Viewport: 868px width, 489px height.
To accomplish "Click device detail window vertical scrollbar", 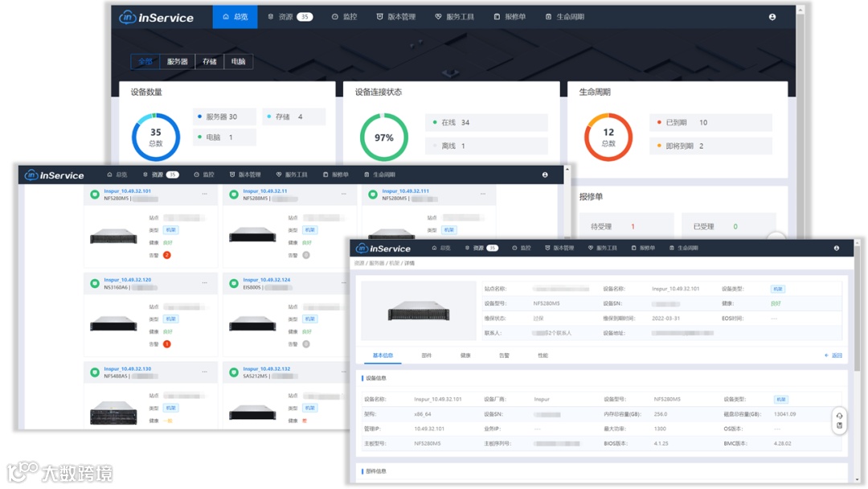I will pyautogui.click(x=858, y=310).
